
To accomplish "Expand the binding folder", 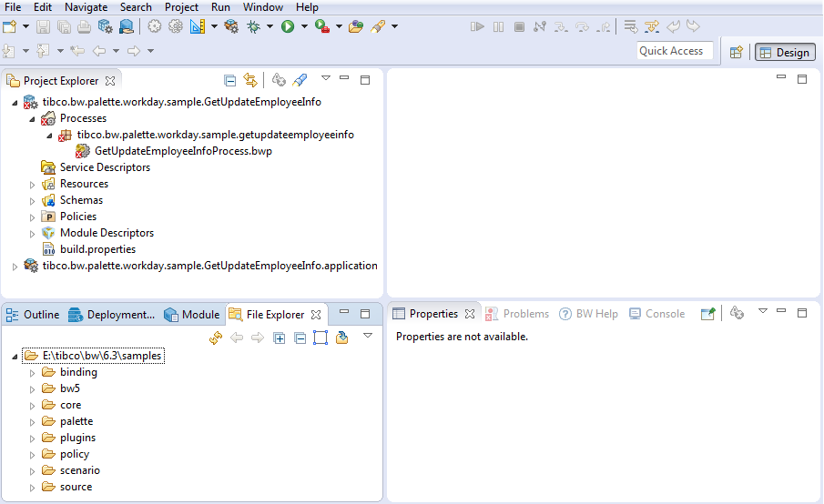I will click(32, 373).
